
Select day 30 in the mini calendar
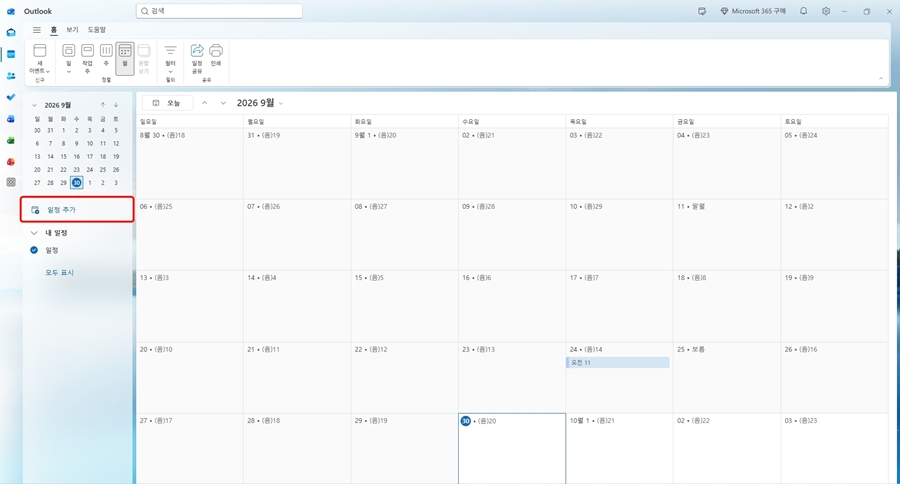(76, 183)
